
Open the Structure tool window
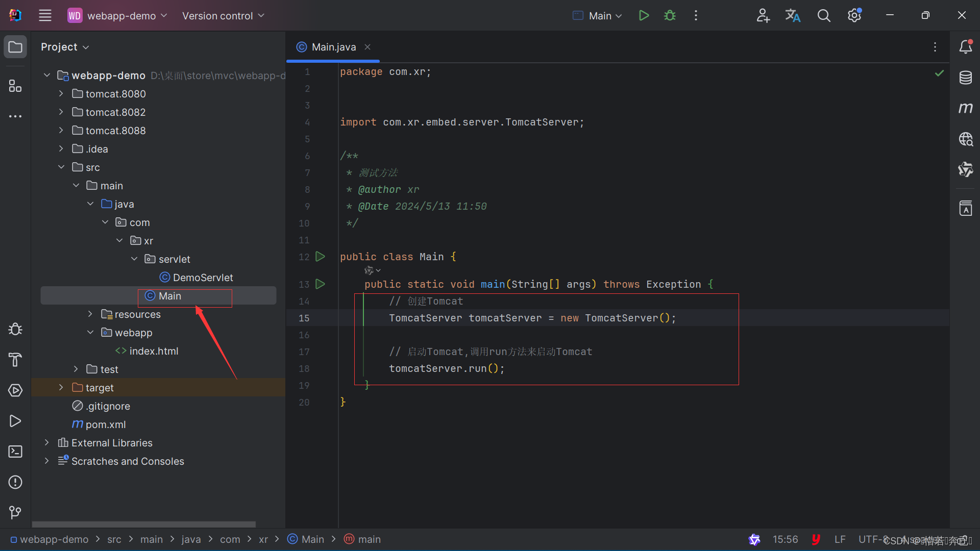[x=15, y=86]
